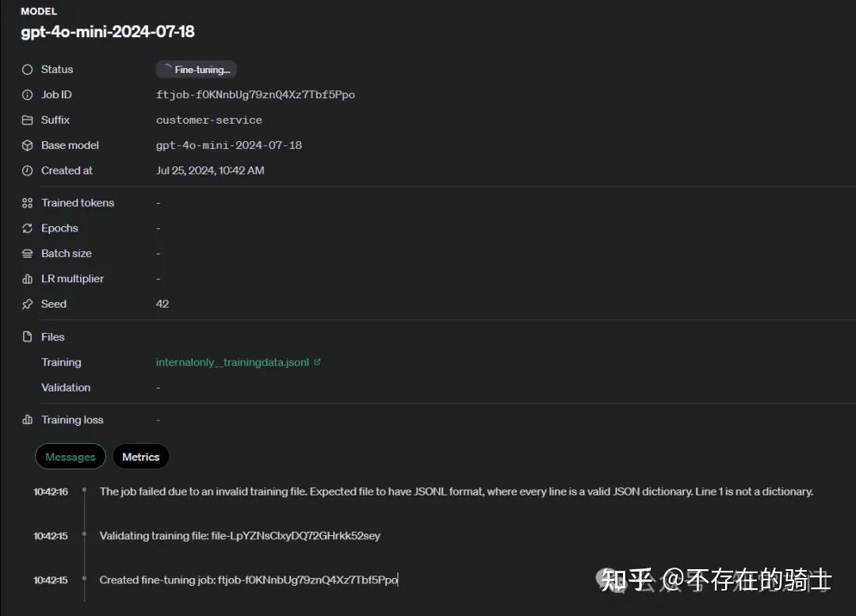Click the Batch size label
This screenshot has height=616, width=856.
[x=67, y=254]
